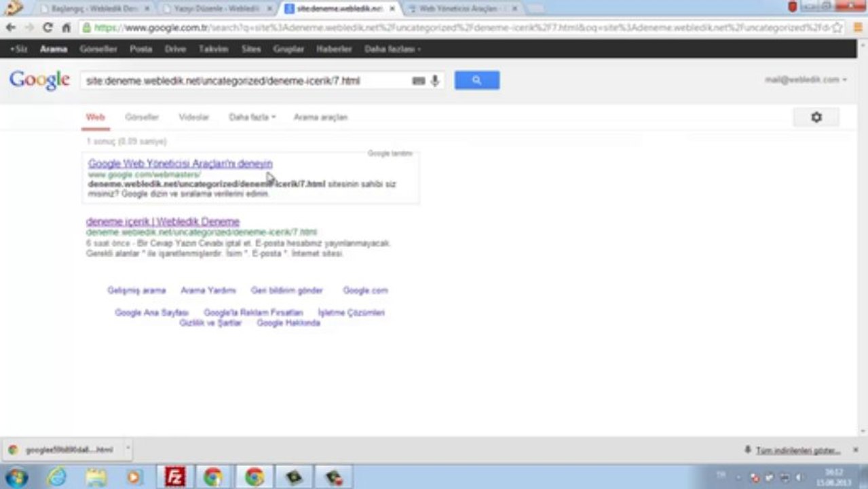
Task: Click the Geri bildirim gönder link
Action: click(x=286, y=291)
